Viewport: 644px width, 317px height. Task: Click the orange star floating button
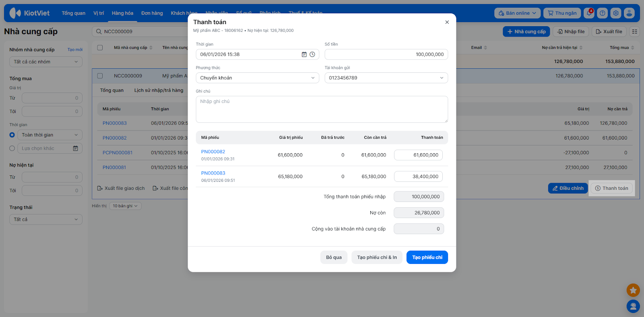633,290
